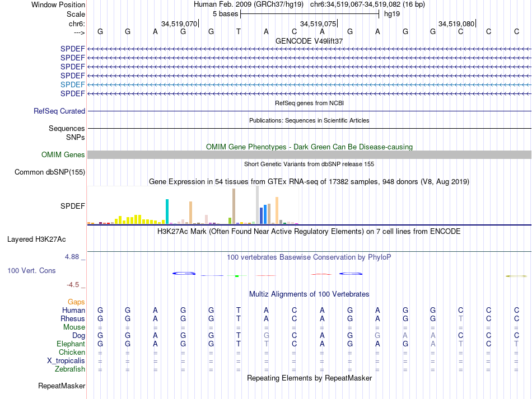The width and height of the screenshot is (532, 399).
Task: Open the OMIM Gene Phenotypes track title
Action: click(309, 147)
